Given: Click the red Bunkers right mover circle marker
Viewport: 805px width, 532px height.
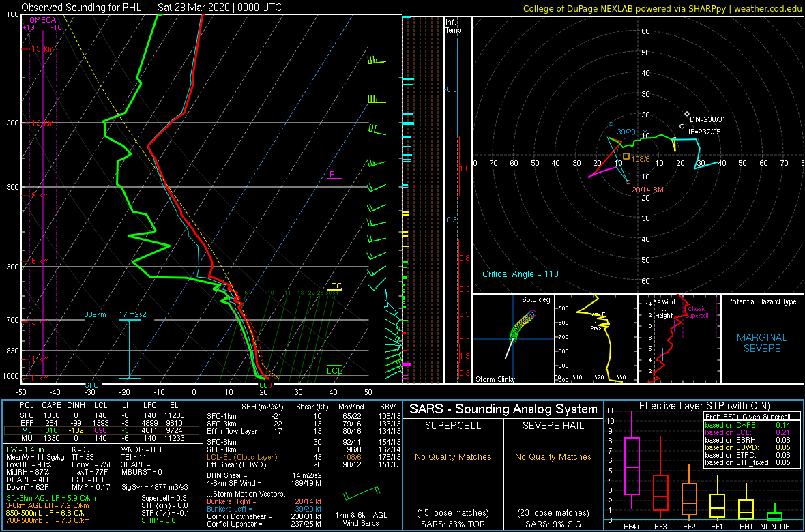Looking at the screenshot, I should [628, 181].
